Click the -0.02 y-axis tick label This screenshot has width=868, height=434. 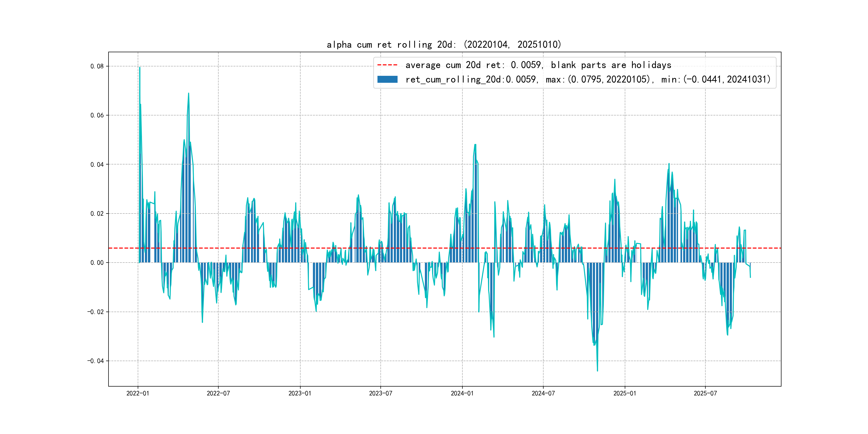(x=95, y=312)
